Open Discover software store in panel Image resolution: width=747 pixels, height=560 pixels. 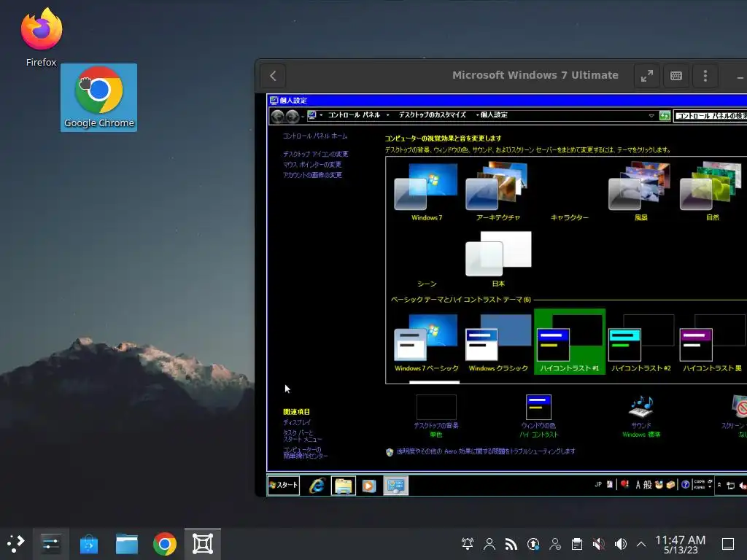pos(88,544)
